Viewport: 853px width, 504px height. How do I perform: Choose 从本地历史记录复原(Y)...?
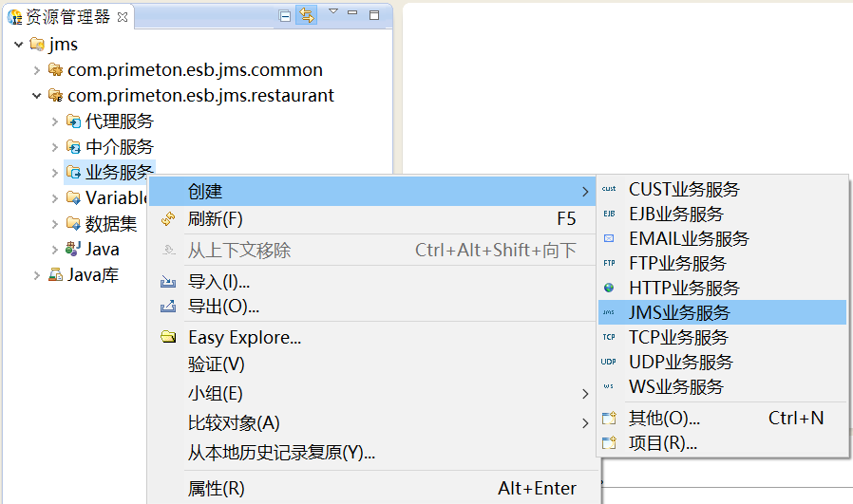pyautogui.click(x=372, y=453)
